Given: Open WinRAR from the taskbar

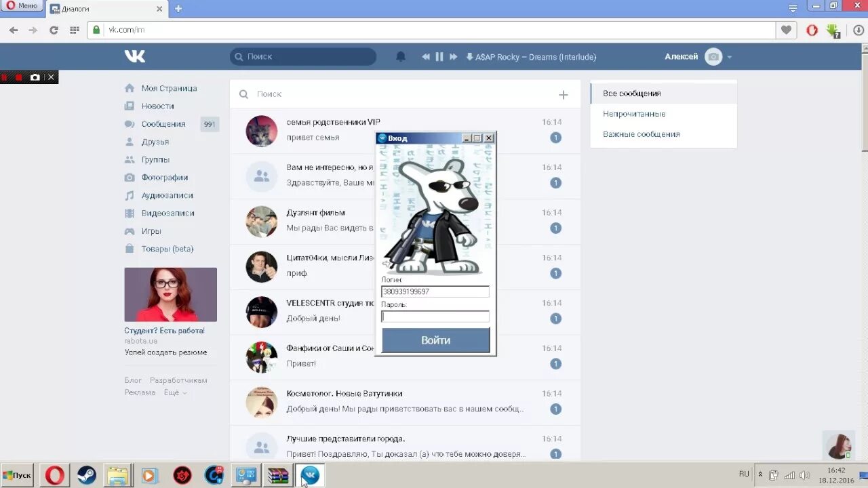Looking at the screenshot, I should (278, 475).
